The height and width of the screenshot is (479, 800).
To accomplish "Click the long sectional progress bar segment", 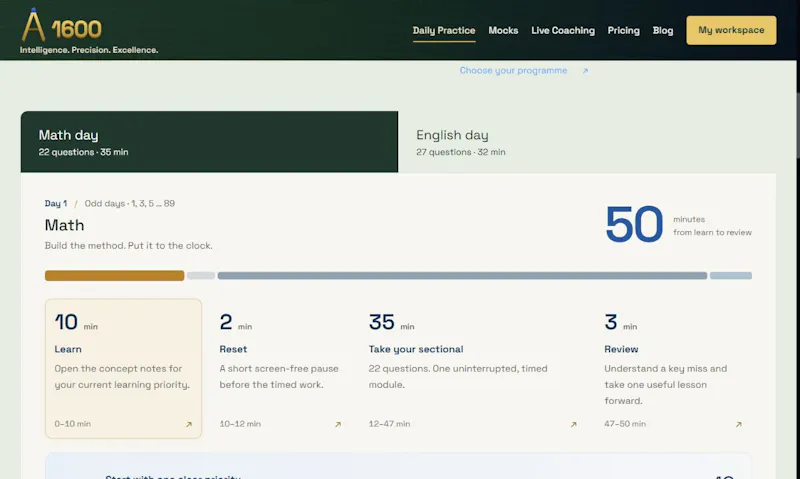I will (462, 275).
